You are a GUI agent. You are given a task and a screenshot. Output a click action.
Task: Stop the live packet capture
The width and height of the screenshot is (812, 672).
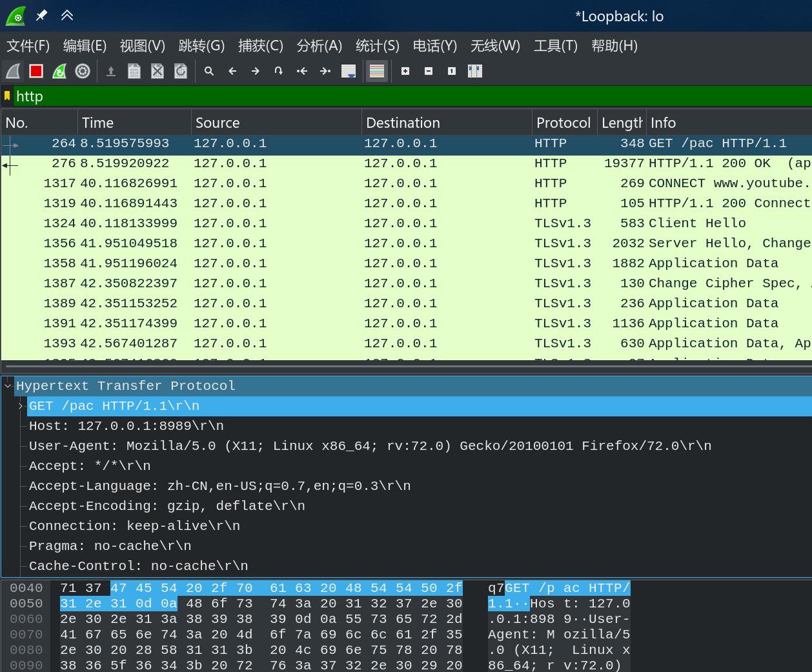[36, 71]
